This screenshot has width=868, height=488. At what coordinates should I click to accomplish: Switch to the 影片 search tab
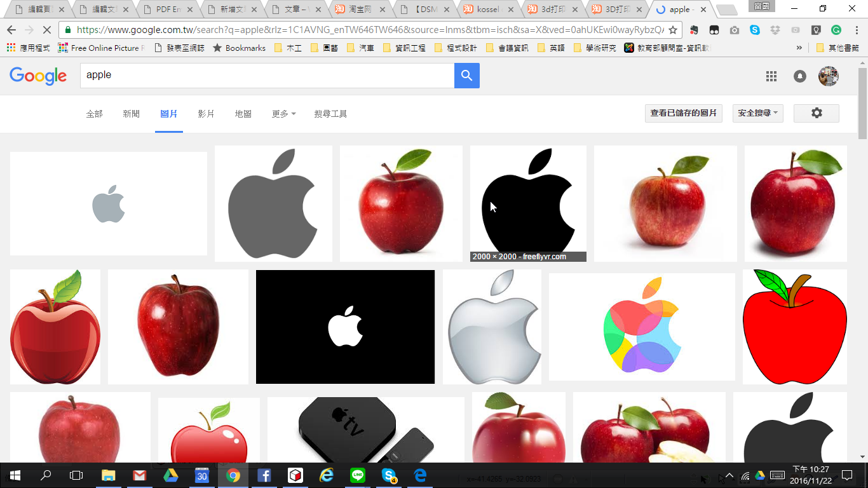tap(206, 114)
